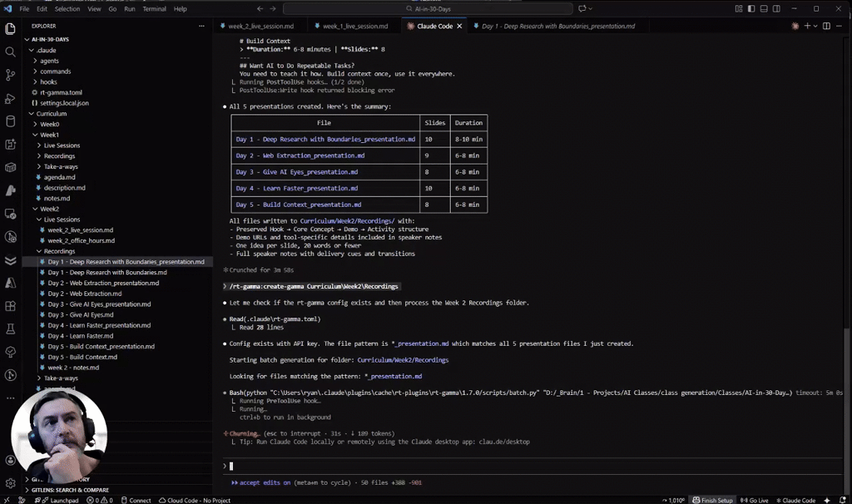
Task: Expand the commands folder
Action: tap(35, 72)
